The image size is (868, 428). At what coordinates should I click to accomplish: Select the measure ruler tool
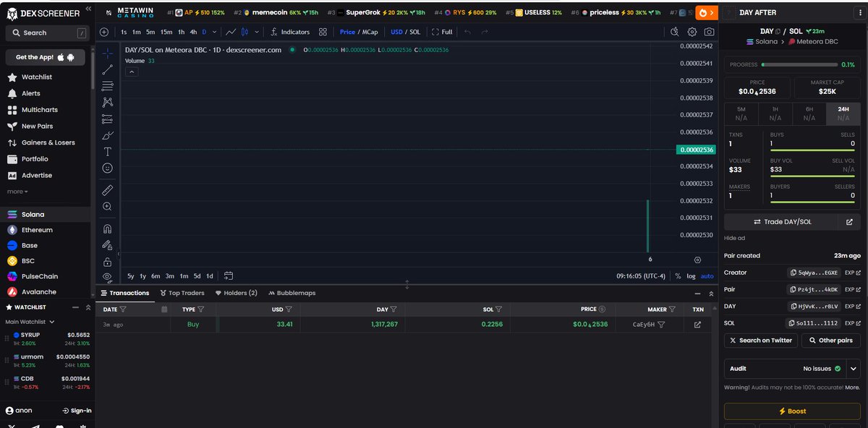pos(107,190)
